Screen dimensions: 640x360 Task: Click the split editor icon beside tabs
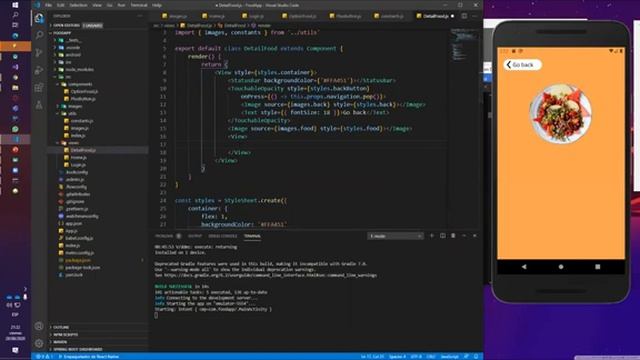click(464, 16)
